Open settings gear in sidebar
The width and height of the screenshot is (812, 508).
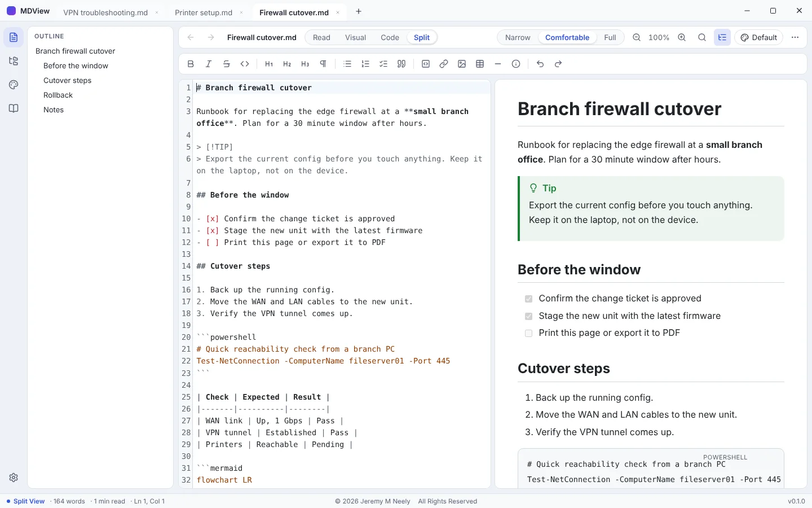click(14, 478)
